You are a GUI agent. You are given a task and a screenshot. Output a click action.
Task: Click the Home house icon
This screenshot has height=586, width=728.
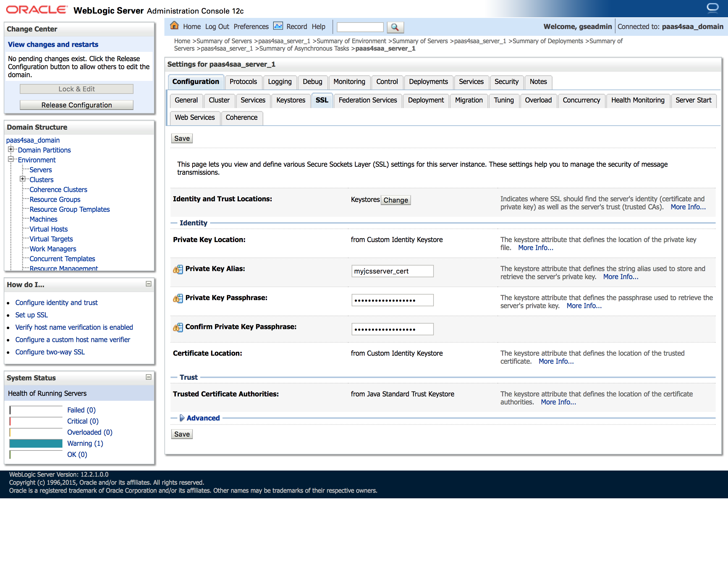pos(174,26)
